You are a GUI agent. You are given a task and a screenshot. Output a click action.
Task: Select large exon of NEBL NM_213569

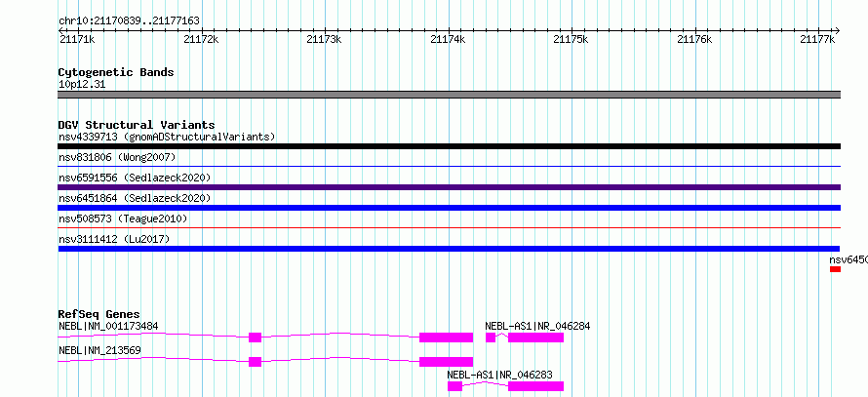click(x=446, y=362)
